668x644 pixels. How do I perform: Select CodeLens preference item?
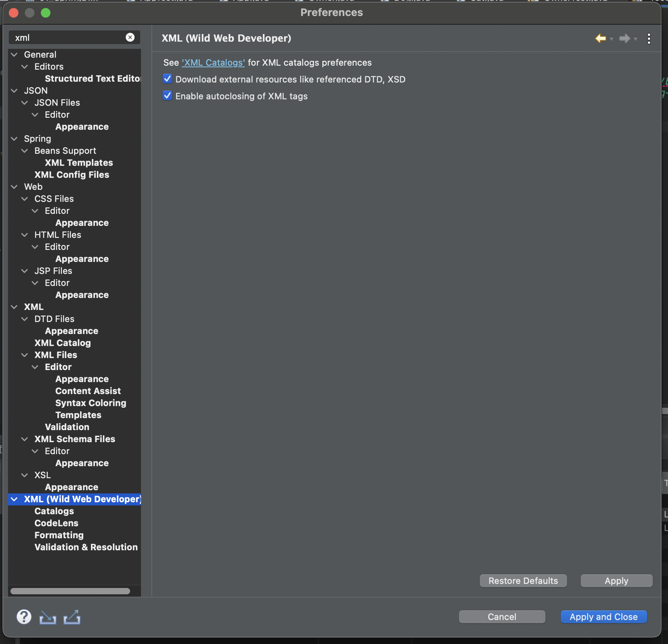56,523
